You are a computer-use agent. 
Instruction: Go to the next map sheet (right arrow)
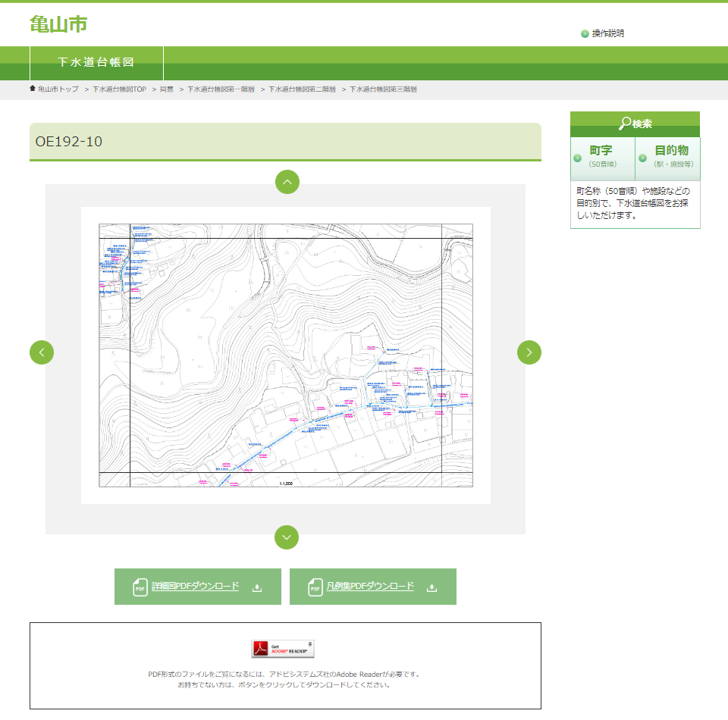(x=529, y=352)
